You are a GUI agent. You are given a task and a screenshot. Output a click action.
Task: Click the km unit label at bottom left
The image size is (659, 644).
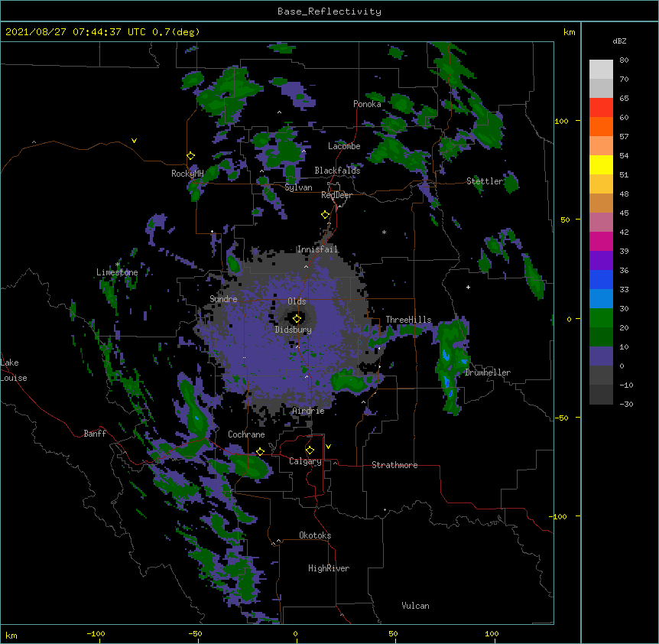click(x=11, y=636)
